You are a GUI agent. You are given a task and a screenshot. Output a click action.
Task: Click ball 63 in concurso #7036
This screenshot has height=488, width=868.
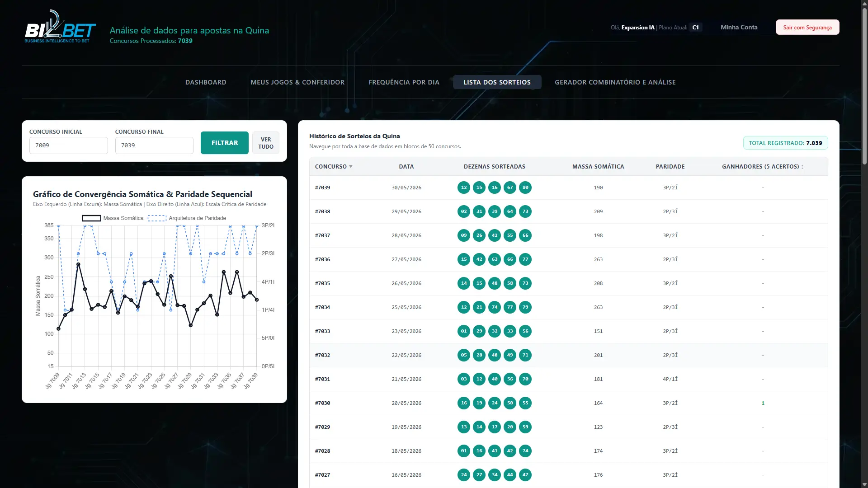[495, 259]
